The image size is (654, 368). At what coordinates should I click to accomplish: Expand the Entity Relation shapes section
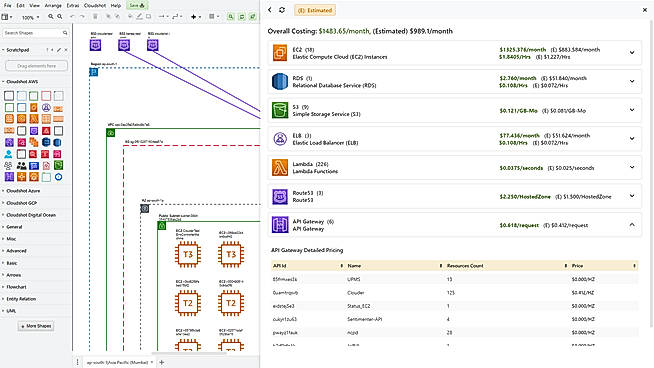pos(21,299)
